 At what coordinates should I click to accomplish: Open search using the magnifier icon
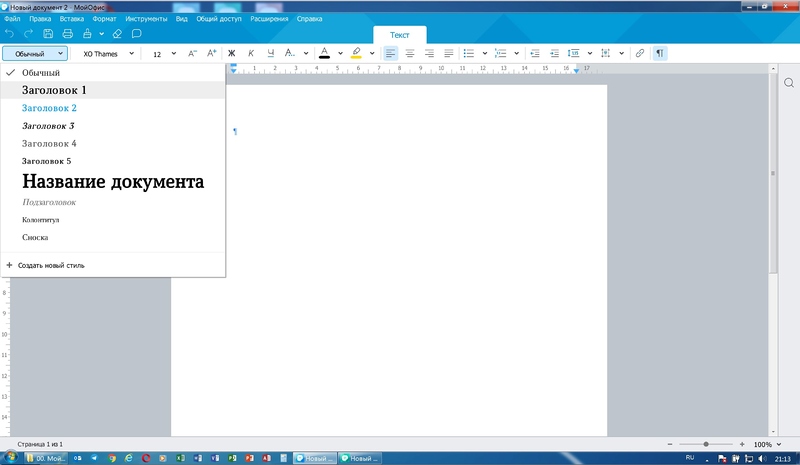pyautogui.click(x=788, y=84)
